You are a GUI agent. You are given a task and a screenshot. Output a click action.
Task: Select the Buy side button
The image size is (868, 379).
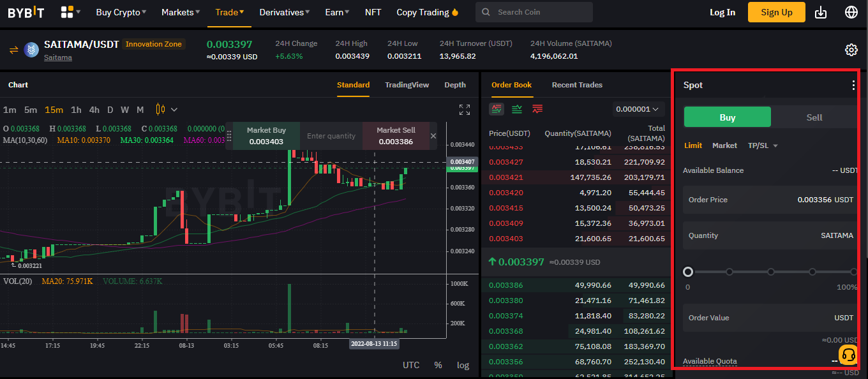pyautogui.click(x=728, y=117)
